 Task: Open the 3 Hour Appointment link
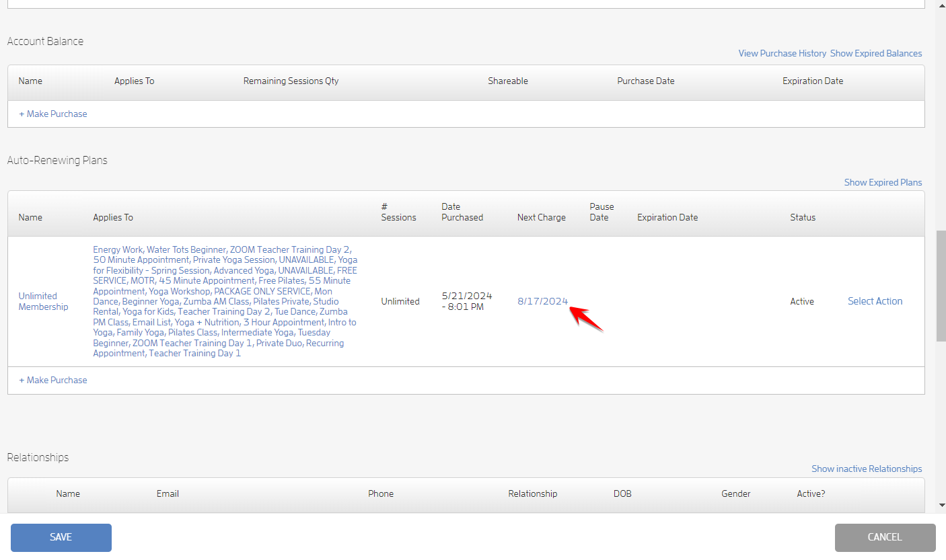click(283, 322)
